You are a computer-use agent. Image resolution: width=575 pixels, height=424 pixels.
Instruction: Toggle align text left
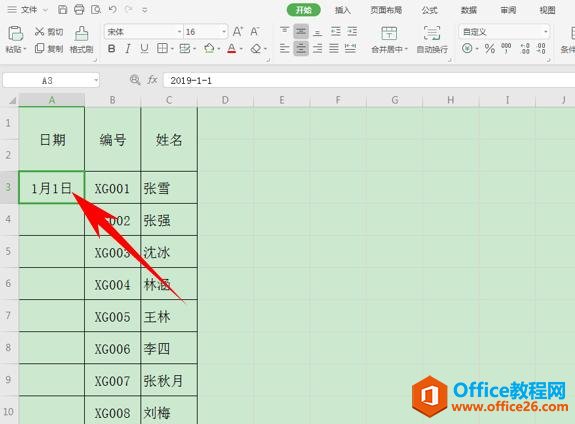[x=285, y=48]
